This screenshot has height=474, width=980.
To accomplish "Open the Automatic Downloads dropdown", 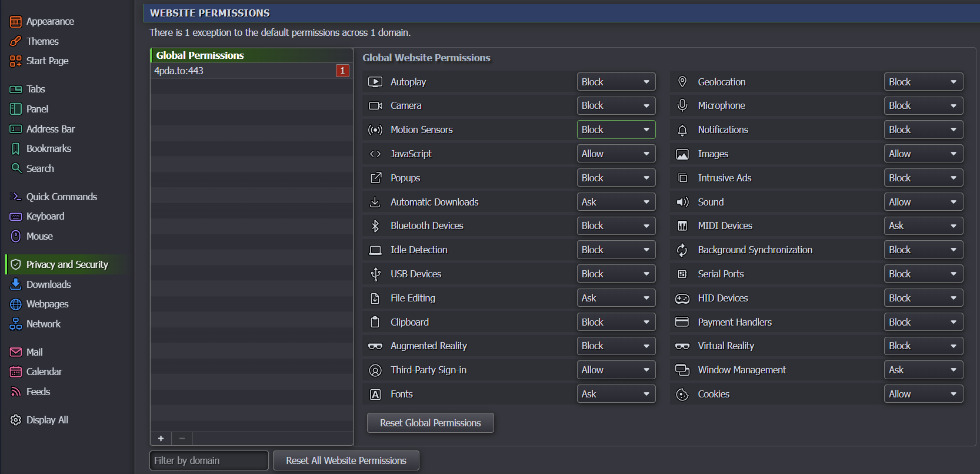I will [x=616, y=202].
